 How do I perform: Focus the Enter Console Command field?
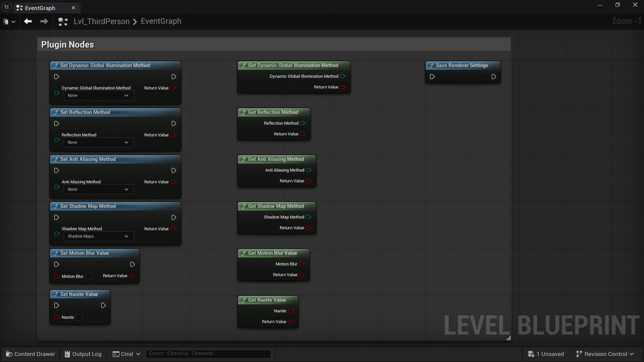tap(208, 353)
